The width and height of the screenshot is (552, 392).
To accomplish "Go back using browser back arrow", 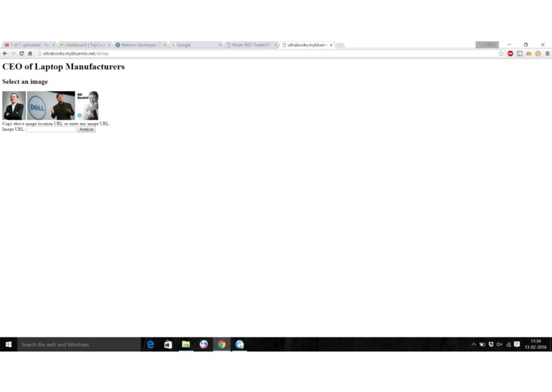I will click(x=5, y=53).
